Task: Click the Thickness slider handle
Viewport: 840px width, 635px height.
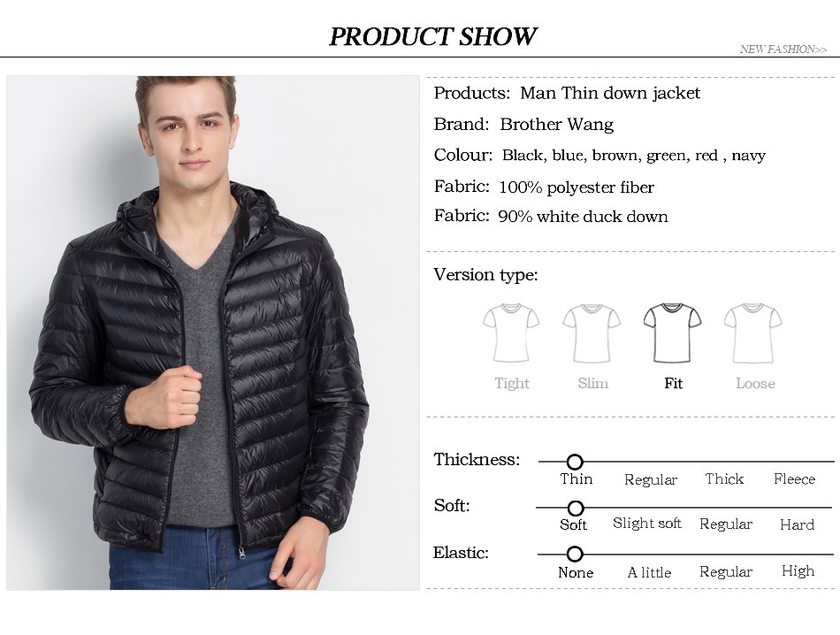Action: click(x=575, y=462)
